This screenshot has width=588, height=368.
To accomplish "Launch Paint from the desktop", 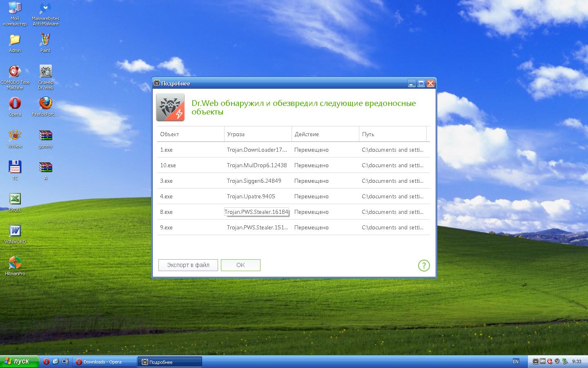I will (45, 43).
